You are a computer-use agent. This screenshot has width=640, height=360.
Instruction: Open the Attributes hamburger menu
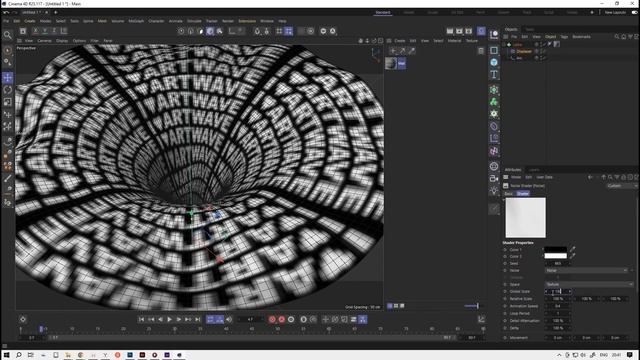point(506,177)
